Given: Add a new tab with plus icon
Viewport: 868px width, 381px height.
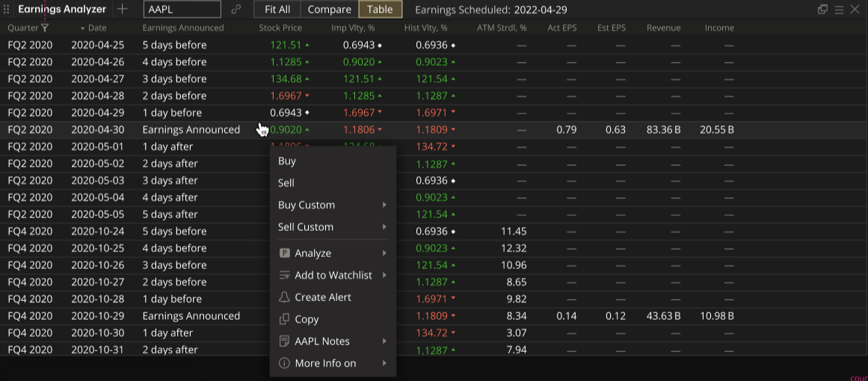Looking at the screenshot, I should 123,10.
